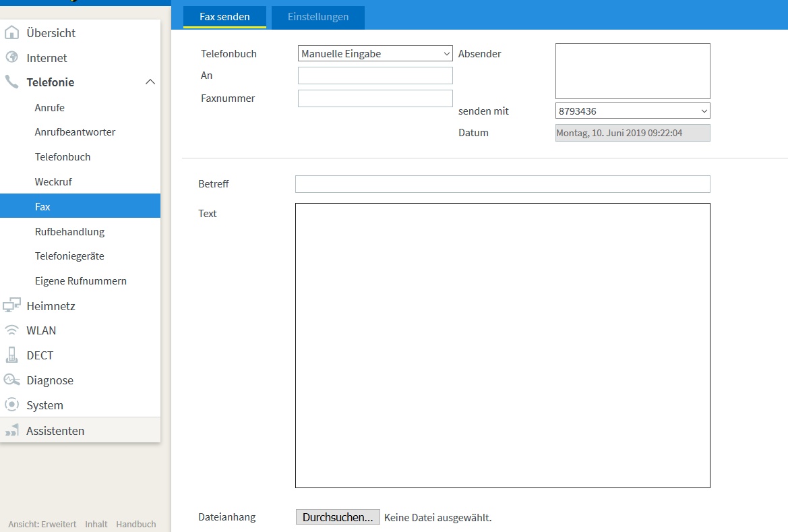Click the Assistenten wizard icon
This screenshot has width=788, height=532.
11,430
